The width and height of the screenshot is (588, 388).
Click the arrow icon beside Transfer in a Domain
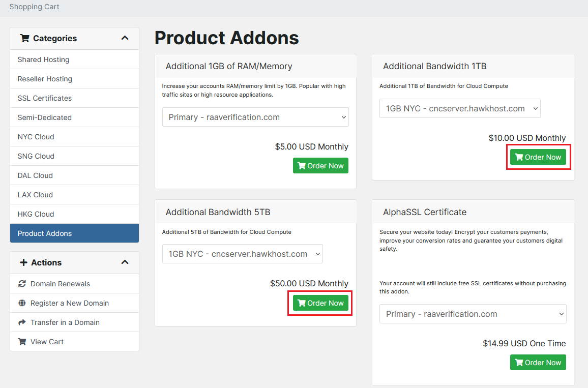22,322
